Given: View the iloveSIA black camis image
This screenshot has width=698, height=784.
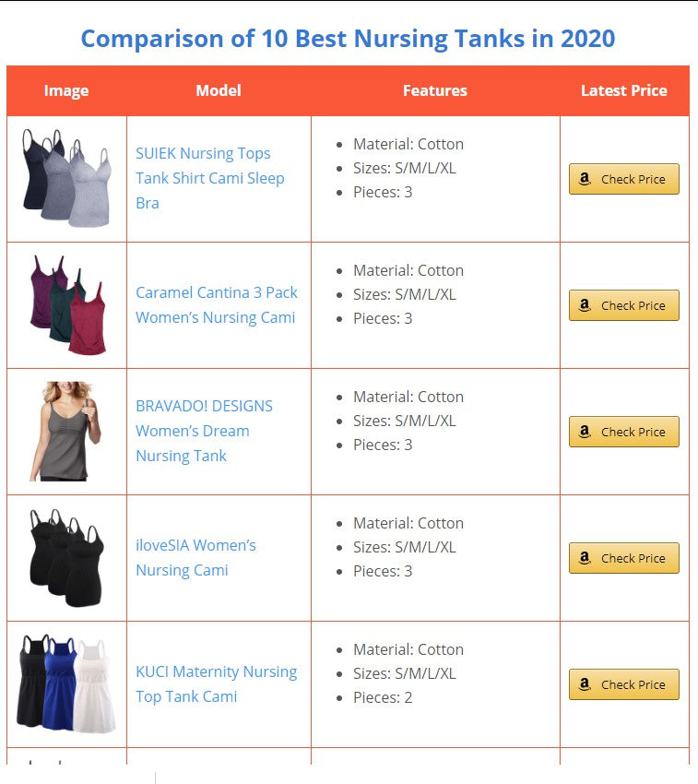Looking at the screenshot, I should (66, 557).
